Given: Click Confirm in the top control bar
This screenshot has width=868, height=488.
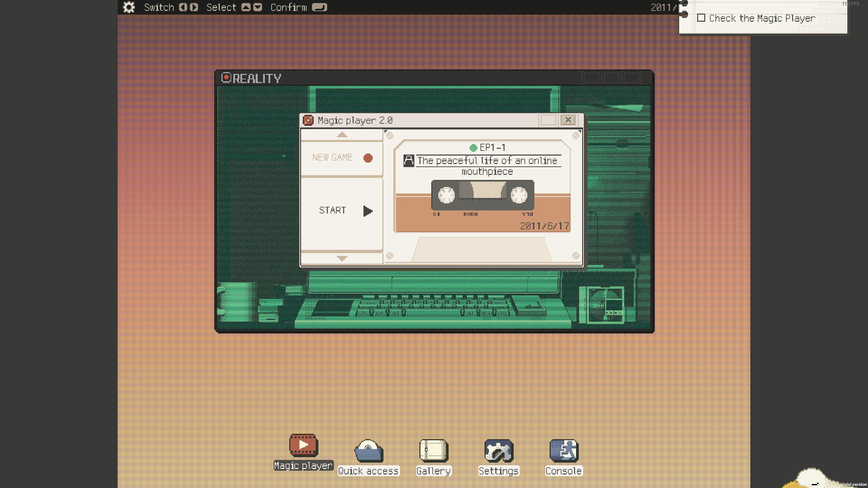Looking at the screenshot, I should (x=289, y=7).
